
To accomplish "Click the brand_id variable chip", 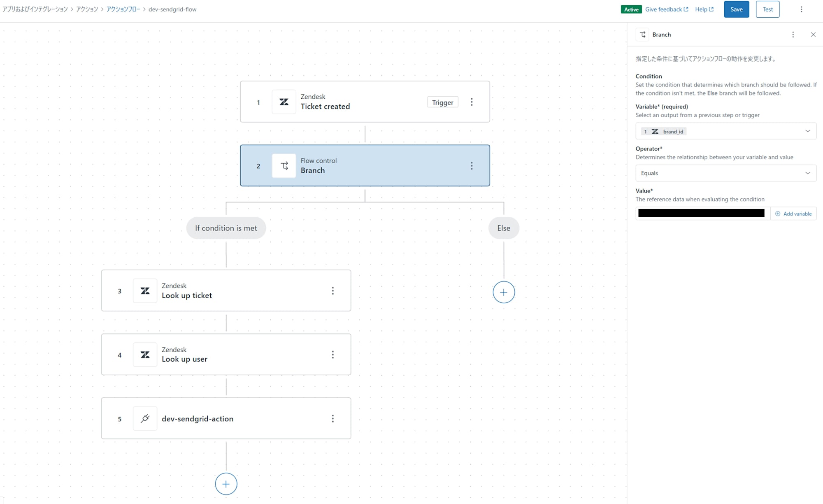I will click(664, 132).
